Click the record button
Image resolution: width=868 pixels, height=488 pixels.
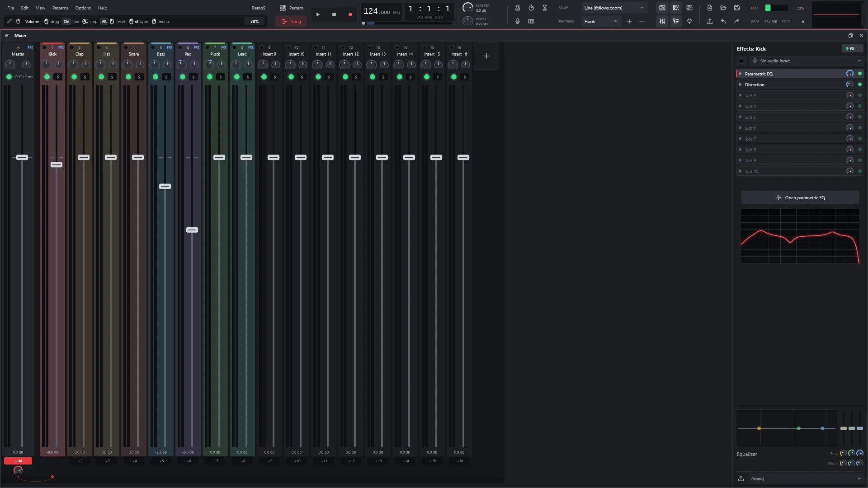350,14
